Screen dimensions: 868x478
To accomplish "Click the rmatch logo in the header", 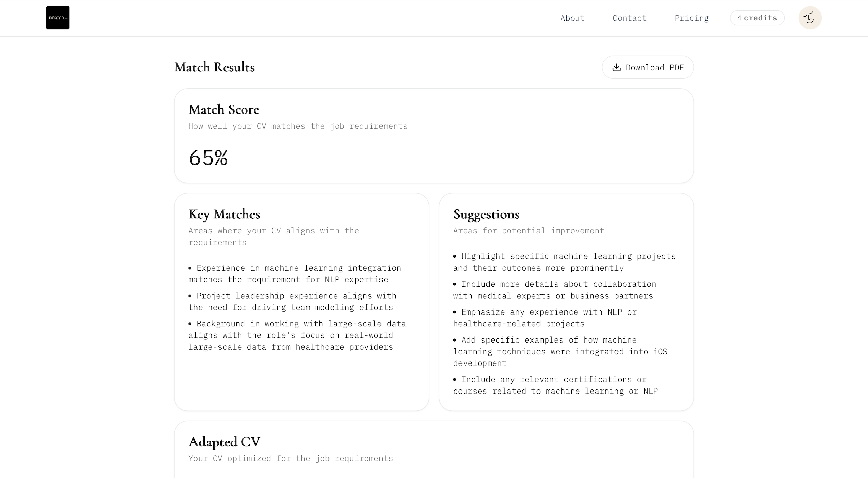I will pos(58,18).
